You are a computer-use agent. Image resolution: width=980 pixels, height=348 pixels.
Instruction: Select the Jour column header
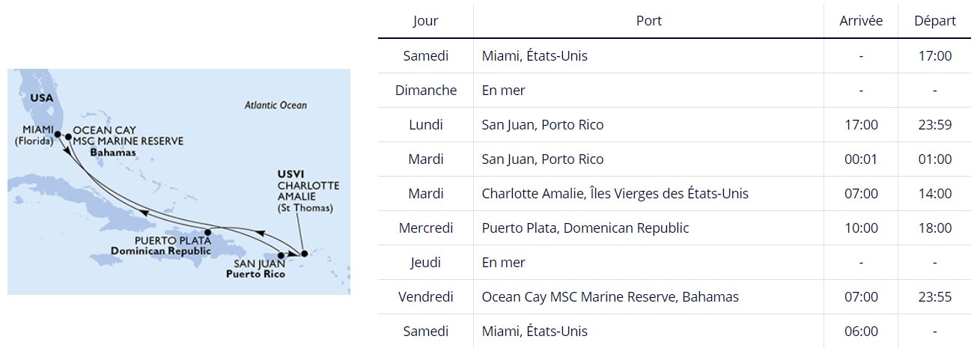click(426, 21)
